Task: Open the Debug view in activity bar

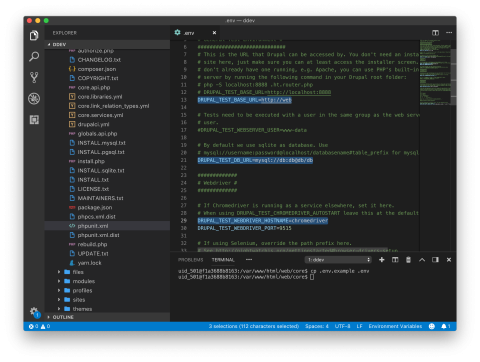Action: click(x=34, y=99)
